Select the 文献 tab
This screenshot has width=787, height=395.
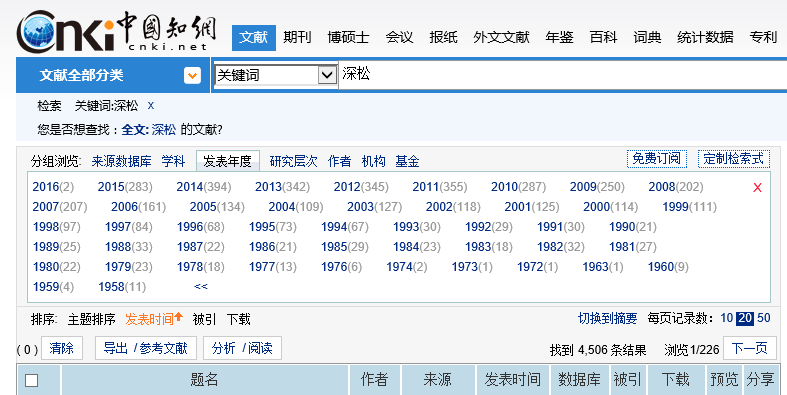coord(253,37)
